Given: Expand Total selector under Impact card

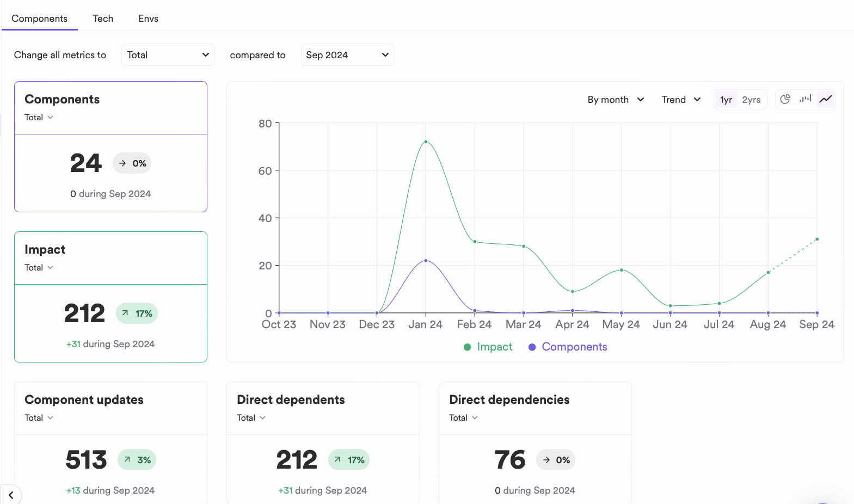Looking at the screenshot, I should point(39,267).
